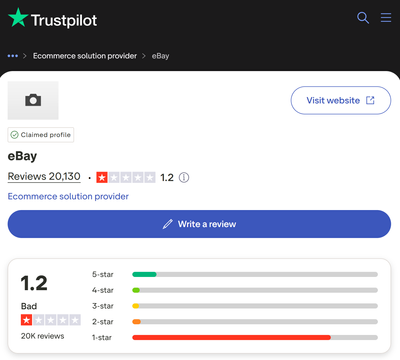The image size is (400, 360).
Task: Filter reviews by 3-star bar
Action: (255, 306)
